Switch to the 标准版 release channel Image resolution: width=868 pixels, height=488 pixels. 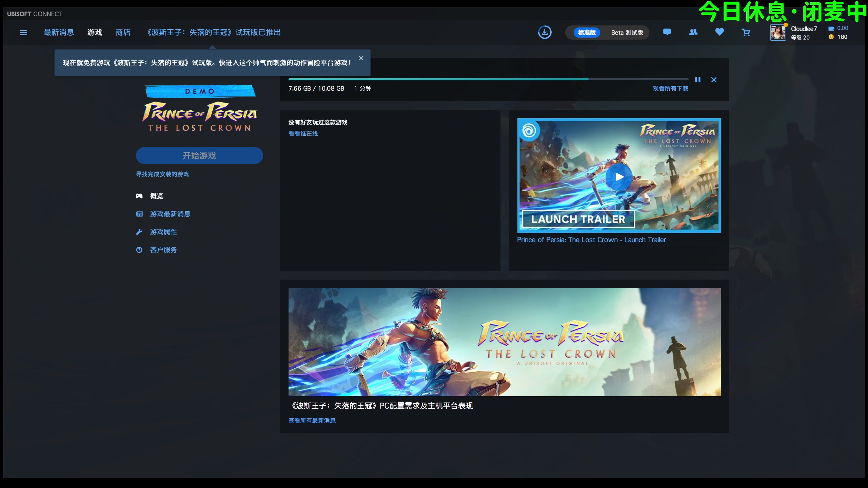(x=587, y=33)
